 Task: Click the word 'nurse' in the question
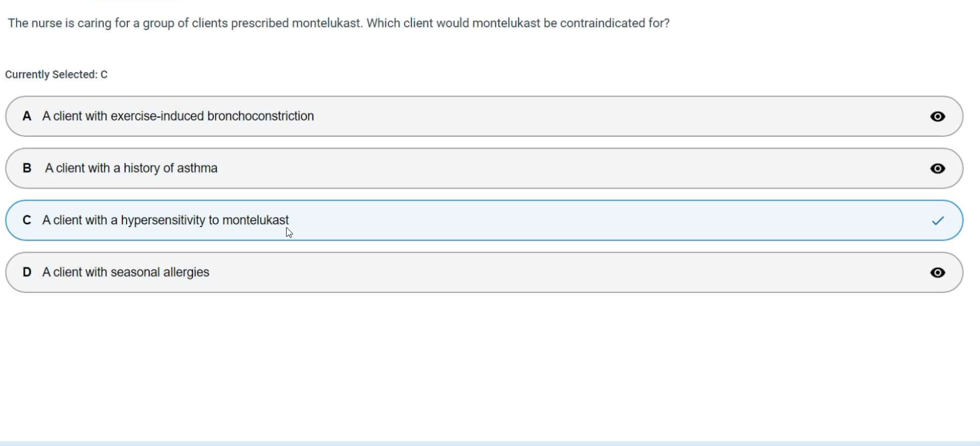click(x=47, y=23)
